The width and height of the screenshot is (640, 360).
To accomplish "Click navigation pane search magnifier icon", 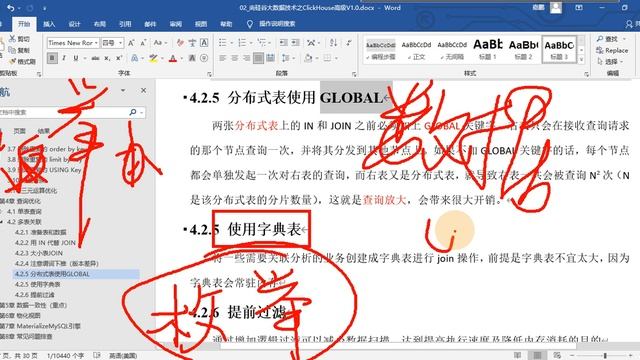I will coord(133,112).
